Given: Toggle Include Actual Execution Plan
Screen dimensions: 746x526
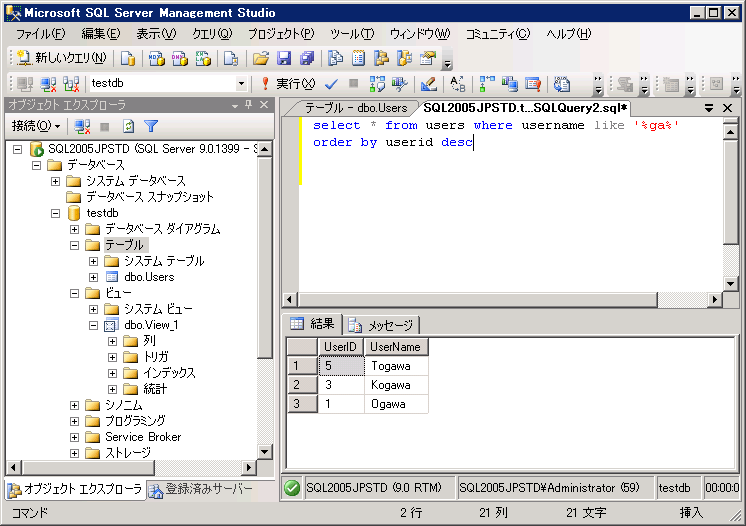Looking at the screenshot, I should pyautogui.click(x=487, y=84).
